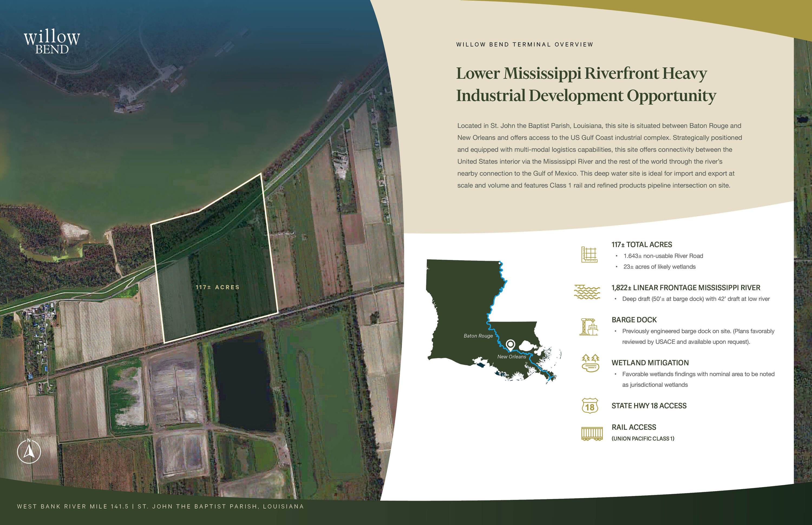Click the Baton Rouge map label

tap(478, 336)
